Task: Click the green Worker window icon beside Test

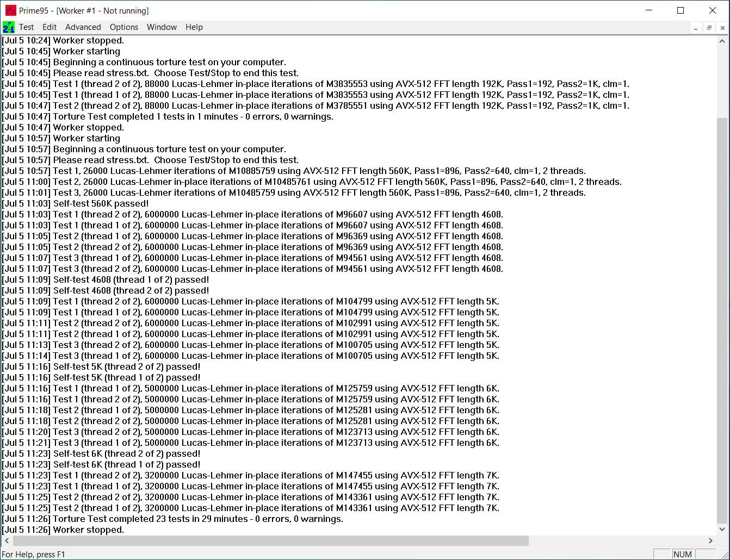Action: (x=9, y=27)
